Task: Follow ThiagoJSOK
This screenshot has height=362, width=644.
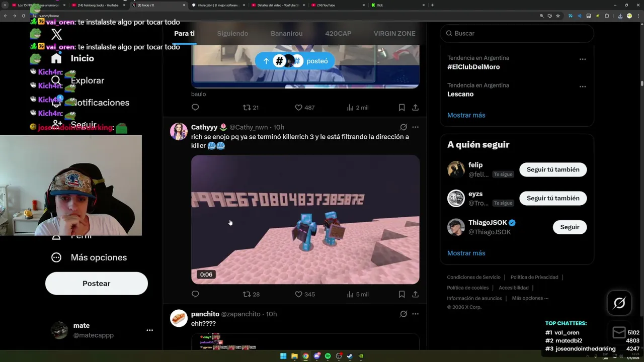Action: click(x=570, y=227)
